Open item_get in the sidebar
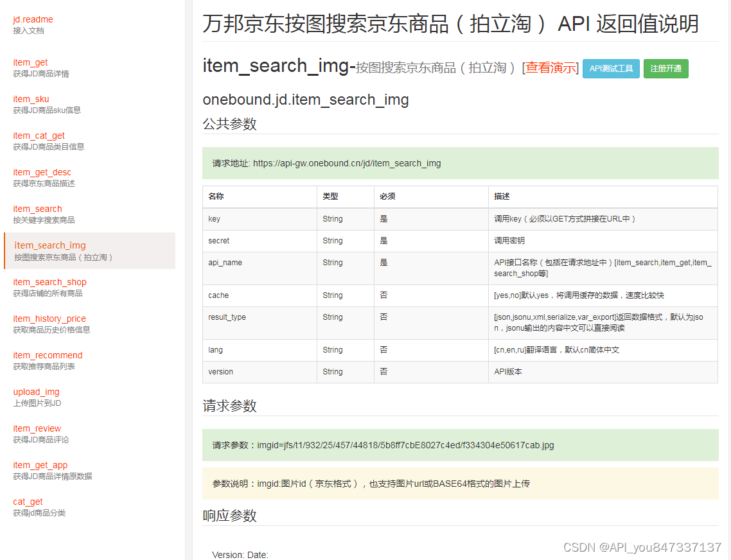The image size is (731, 560). click(30, 62)
